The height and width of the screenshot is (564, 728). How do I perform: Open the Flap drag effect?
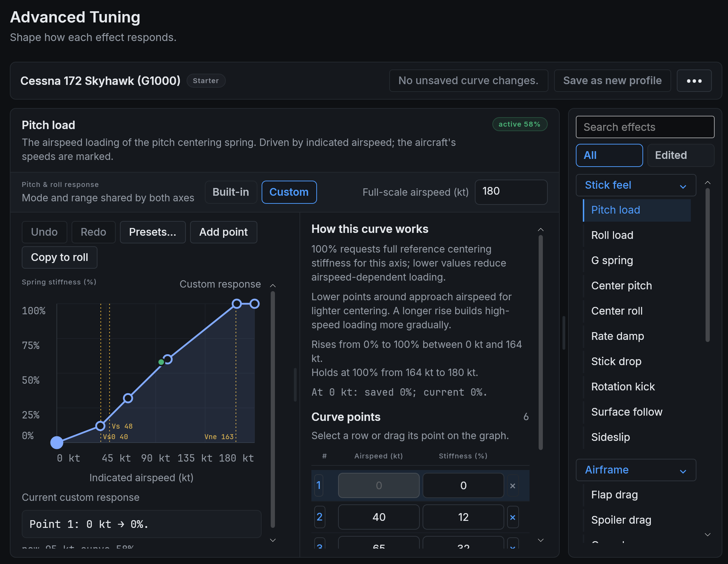637,495
